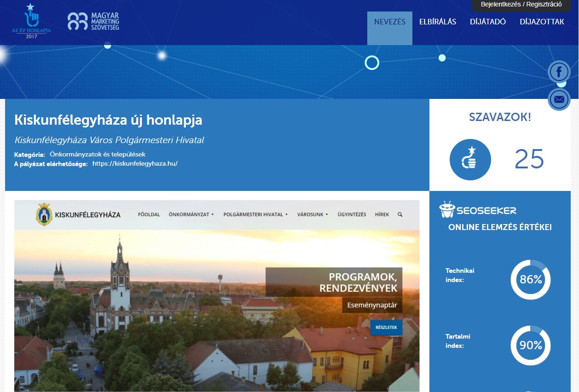Open the Magyar Marketing Szövetség logo
Screen dimensions: 579x392
pos(93,21)
